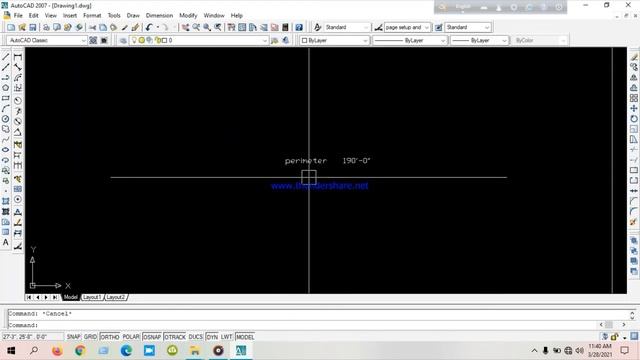Click the Open file icon
Screen dimensions: 640x360
coord(22,27)
